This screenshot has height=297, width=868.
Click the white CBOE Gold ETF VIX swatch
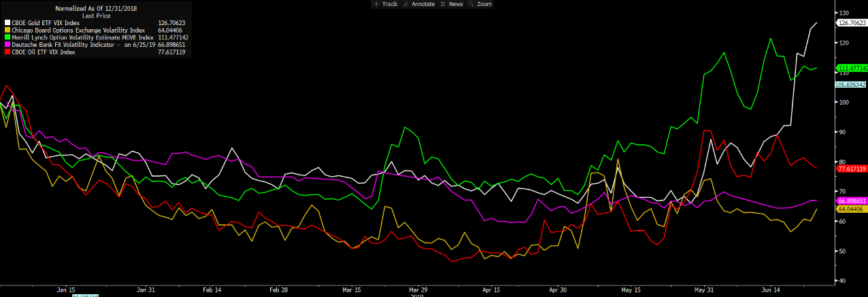(7, 22)
